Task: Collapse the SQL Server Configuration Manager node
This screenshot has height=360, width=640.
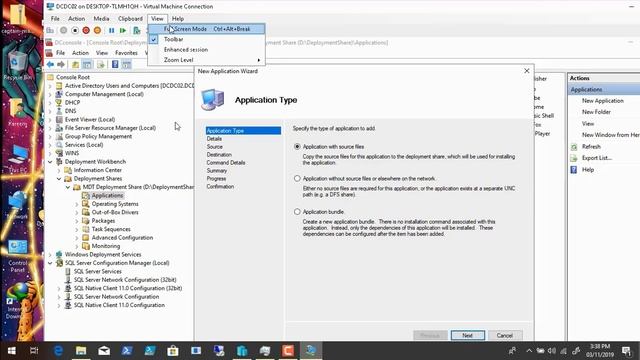Action: pyautogui.click(x=50, y=263)
